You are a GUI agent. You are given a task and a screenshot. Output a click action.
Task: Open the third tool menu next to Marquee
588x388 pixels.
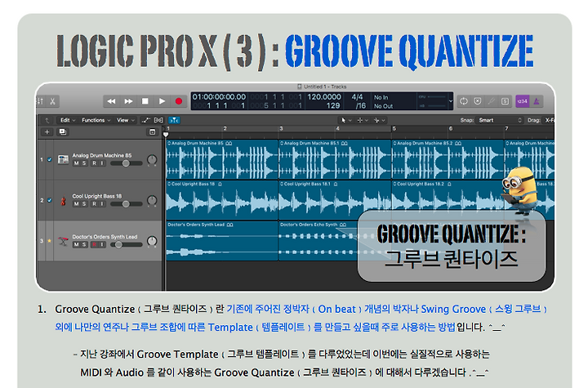(x=379, y=120)
